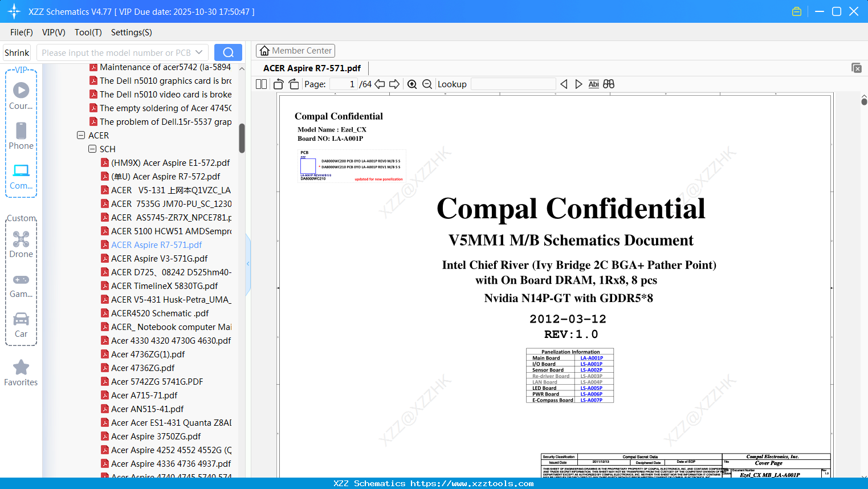868x489 pixels.
Task: Collapse the left panel using splitter handle
Action: (x=248, y=264)
